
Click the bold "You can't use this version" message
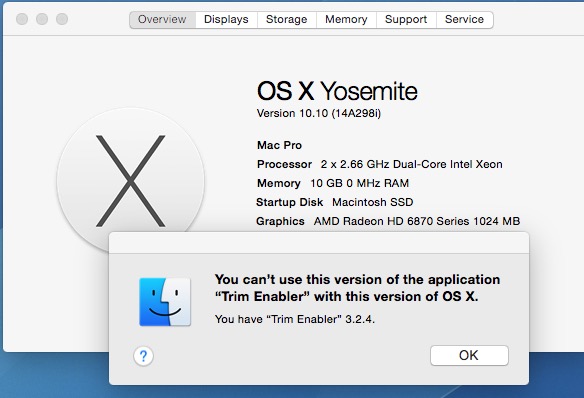pyautogui.click(x=357, y=288)
